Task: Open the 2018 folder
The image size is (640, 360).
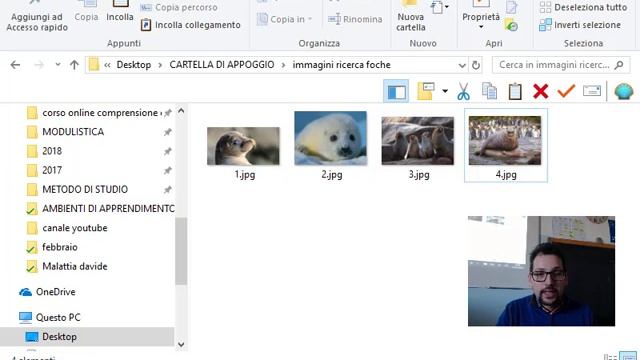Action: point(52,151)
